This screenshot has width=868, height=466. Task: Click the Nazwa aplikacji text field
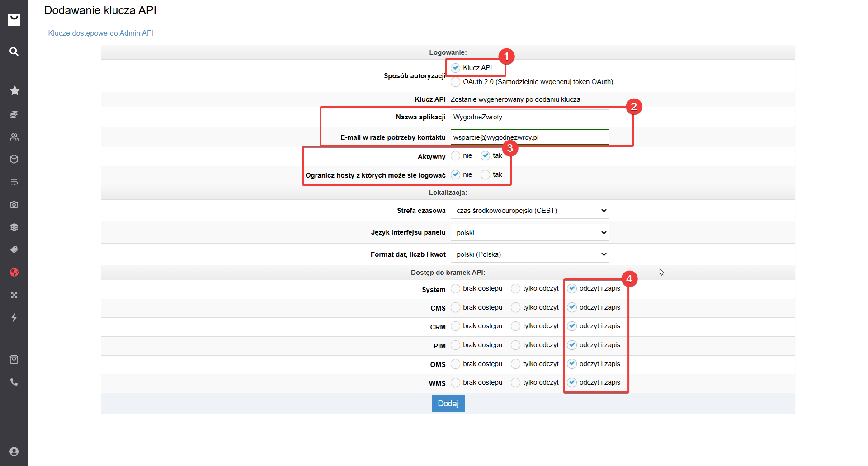(529, 117)
